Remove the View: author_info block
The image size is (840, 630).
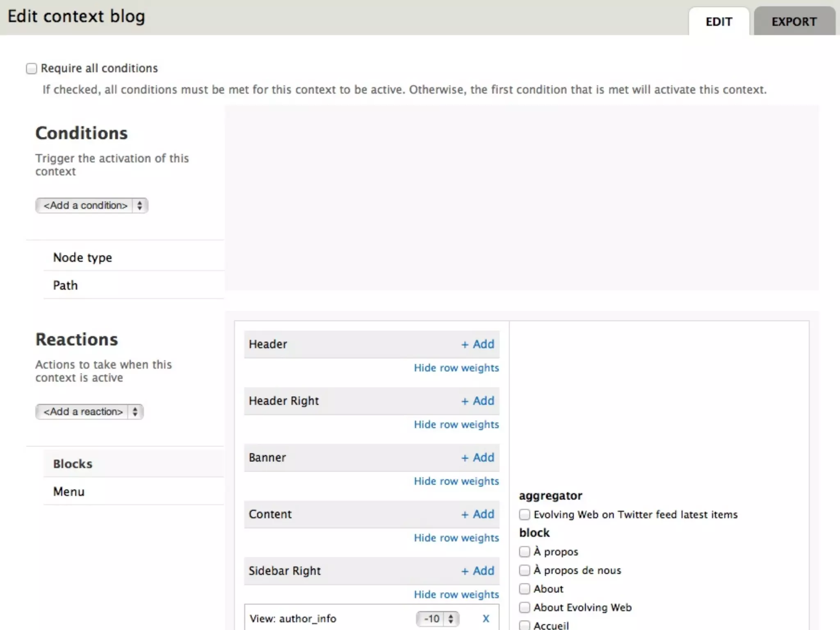[486, 619]
